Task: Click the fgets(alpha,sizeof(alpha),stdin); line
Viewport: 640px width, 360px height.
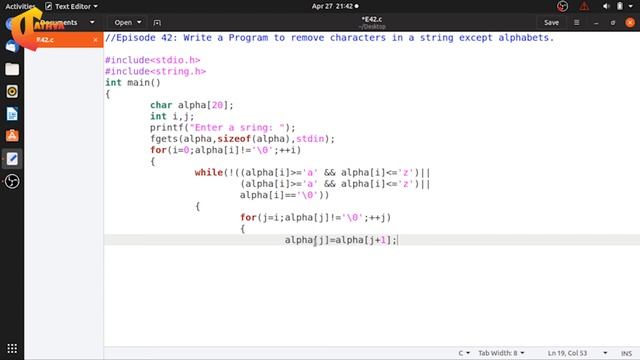Action: click(242, 139)
